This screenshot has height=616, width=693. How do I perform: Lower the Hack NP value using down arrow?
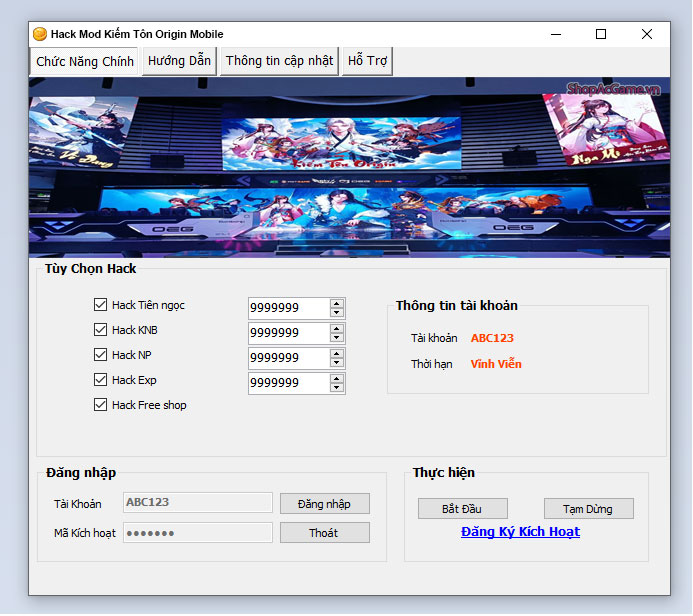337,363
